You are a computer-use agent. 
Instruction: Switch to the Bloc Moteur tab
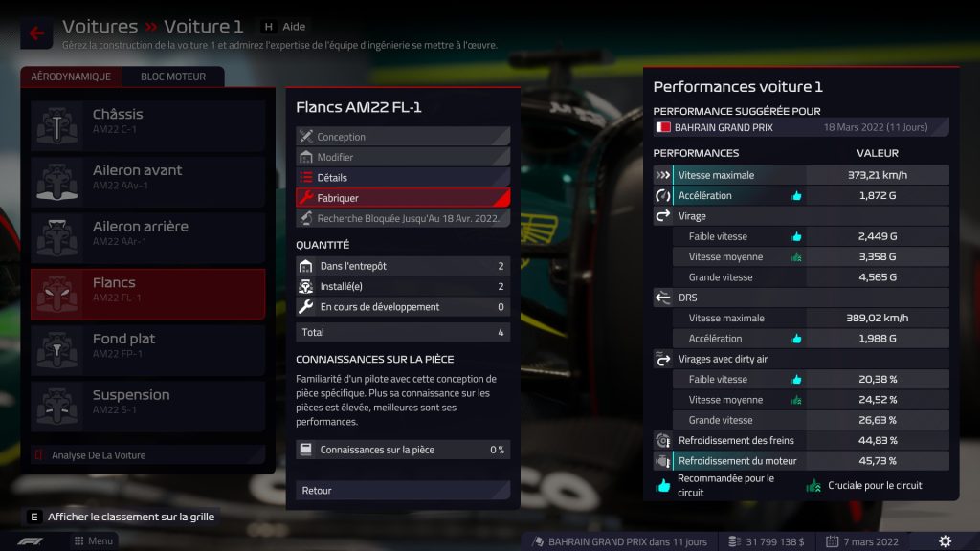click(x=173, y=77)
